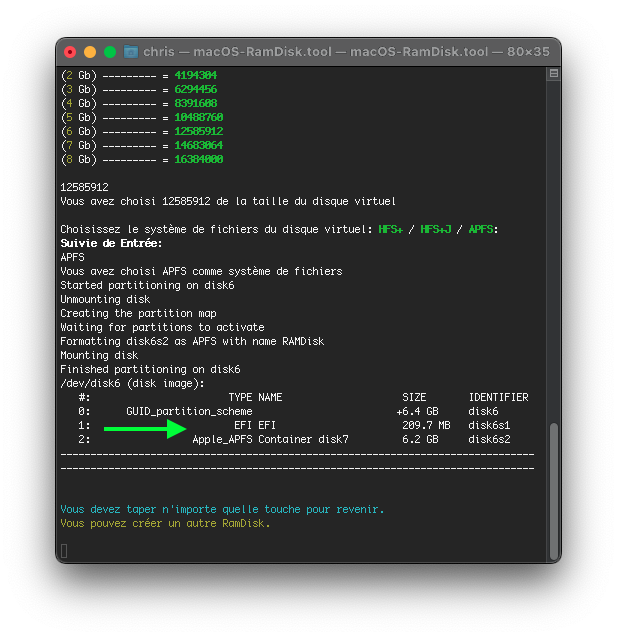Click yellow 'Vous pouvez créer un autre RamDisk.' line
Image resolution: width=617 pixels, height=637 pixels.
point(165,523)
